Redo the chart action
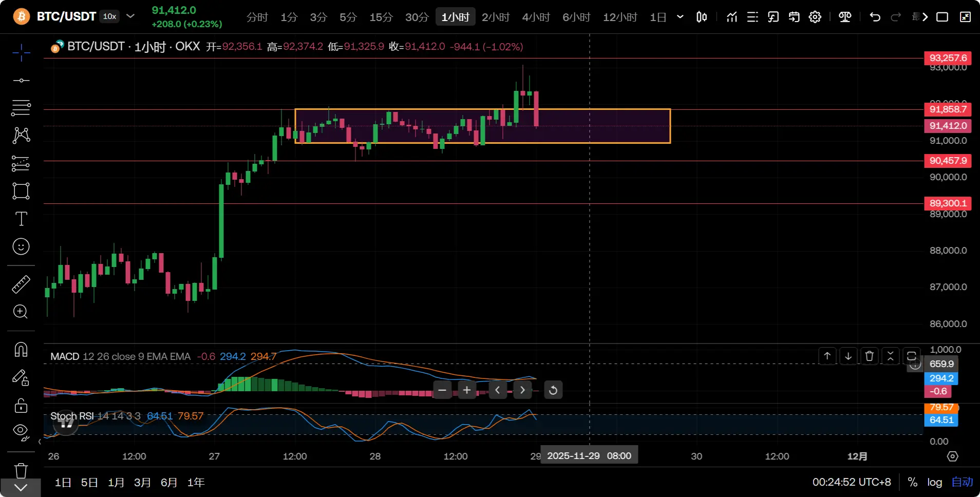Image resolution: width=980 pixels, height=497 pixels. point(896,17)
